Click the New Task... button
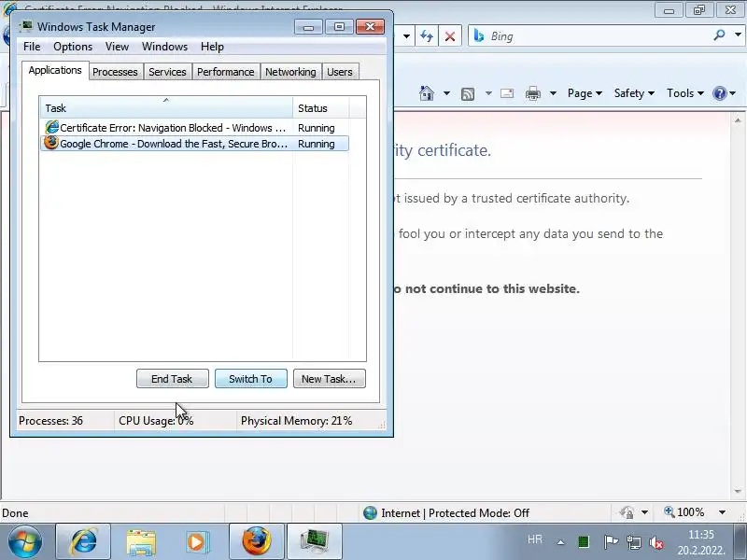Viewport: 747px width, 560px height. click(330, 379)
